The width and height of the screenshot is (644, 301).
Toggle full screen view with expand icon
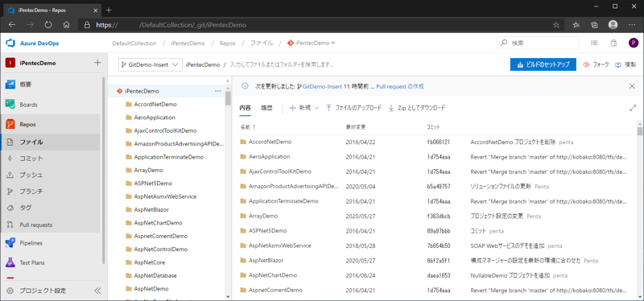633,108
